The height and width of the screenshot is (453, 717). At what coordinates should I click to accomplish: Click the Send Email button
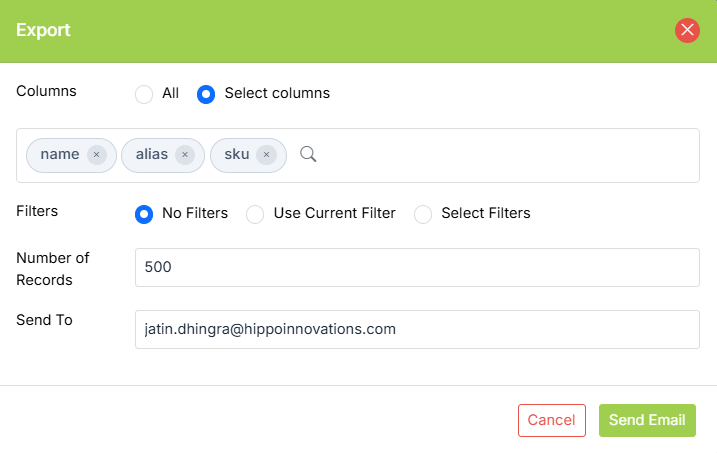pos(647,420)
